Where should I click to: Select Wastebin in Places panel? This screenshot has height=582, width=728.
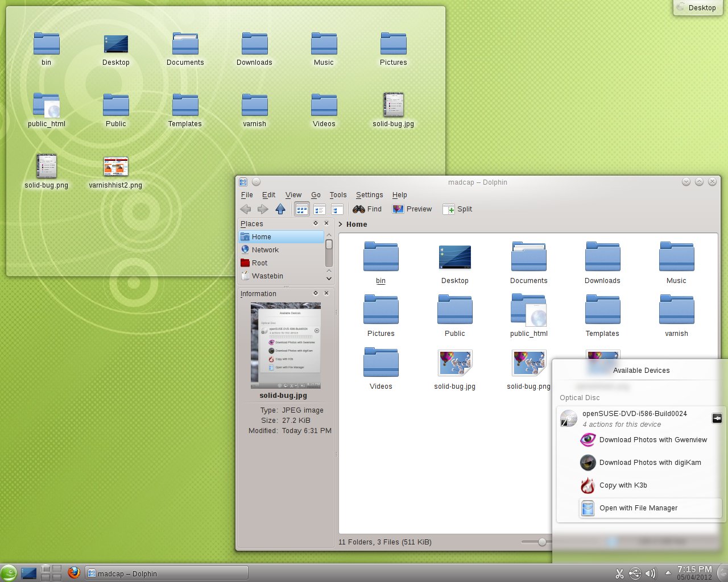coord(267,276)
